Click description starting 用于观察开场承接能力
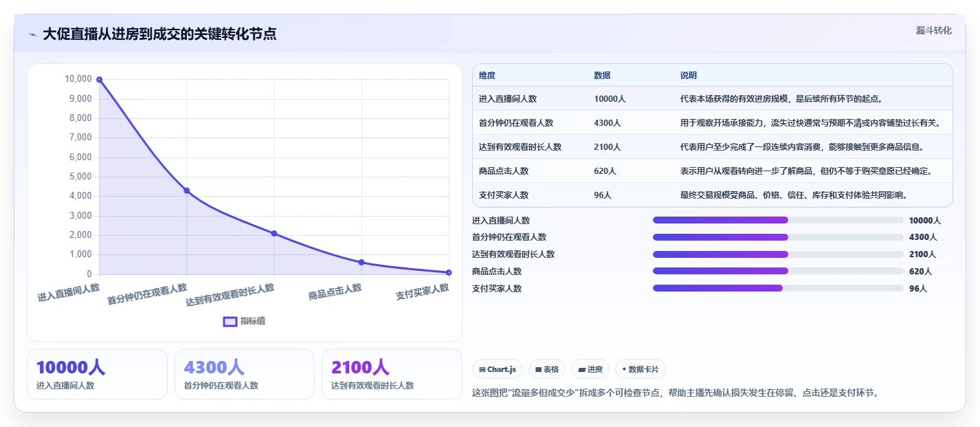This screenshot has width=980, height=427. tap(810, 123)
